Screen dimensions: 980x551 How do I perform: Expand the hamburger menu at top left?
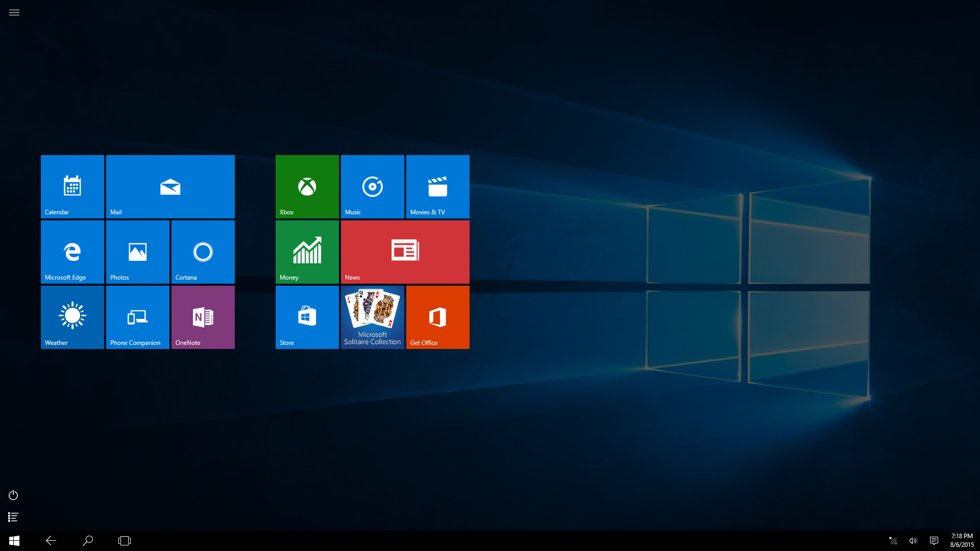pos(14,13)
